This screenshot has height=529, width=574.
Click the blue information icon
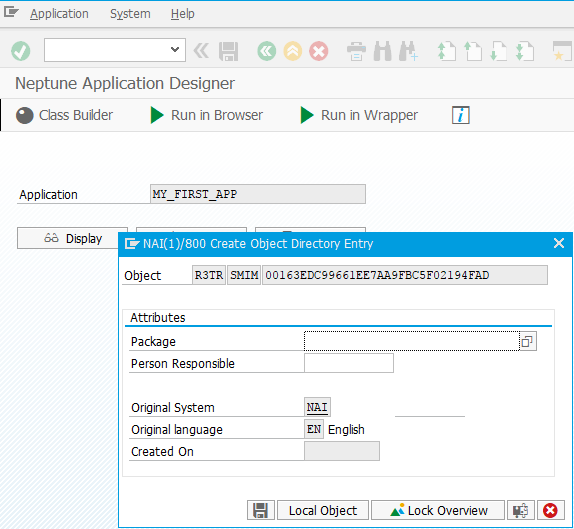point(461,115)
